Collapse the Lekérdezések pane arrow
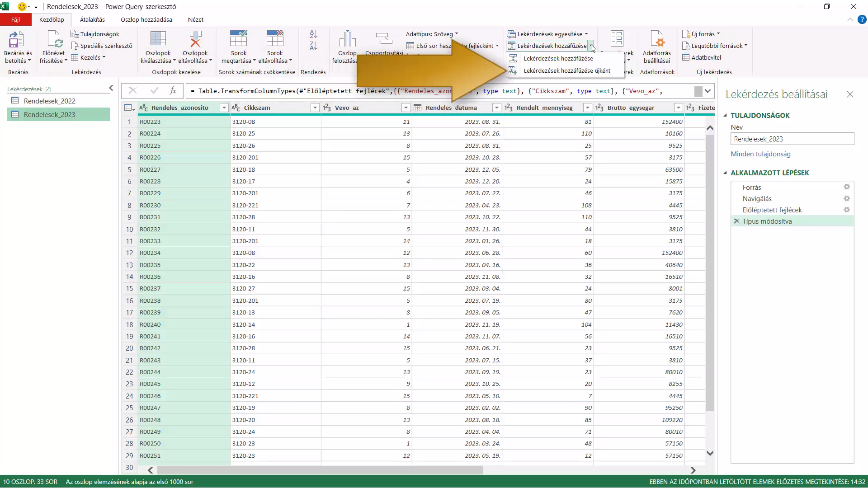 [111, 88]
